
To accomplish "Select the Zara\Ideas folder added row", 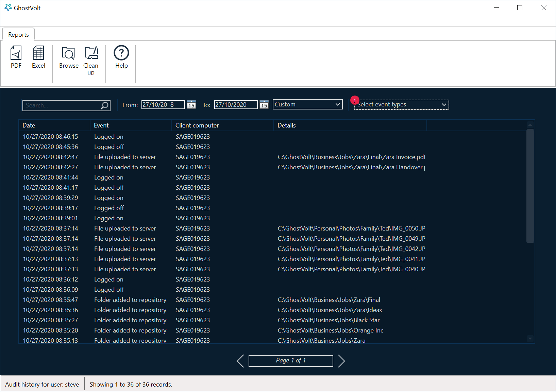I will click(x=272, y=310).
